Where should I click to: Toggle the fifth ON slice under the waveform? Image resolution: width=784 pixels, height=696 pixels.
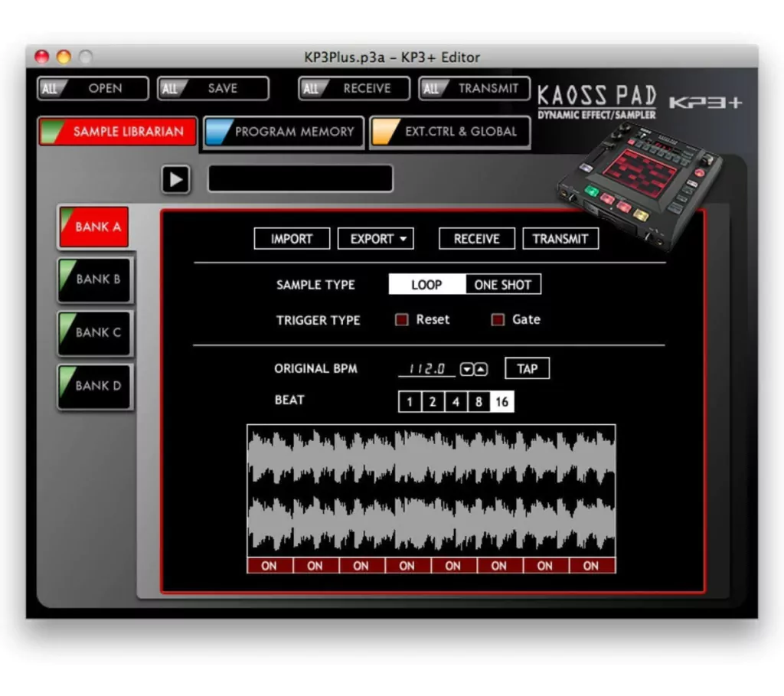pos(453,566)
